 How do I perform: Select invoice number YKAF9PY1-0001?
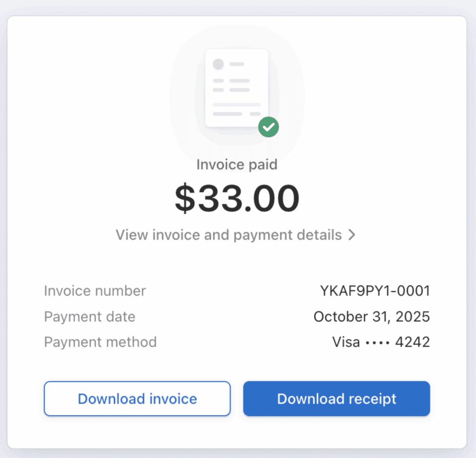click(x=375, y=291)
